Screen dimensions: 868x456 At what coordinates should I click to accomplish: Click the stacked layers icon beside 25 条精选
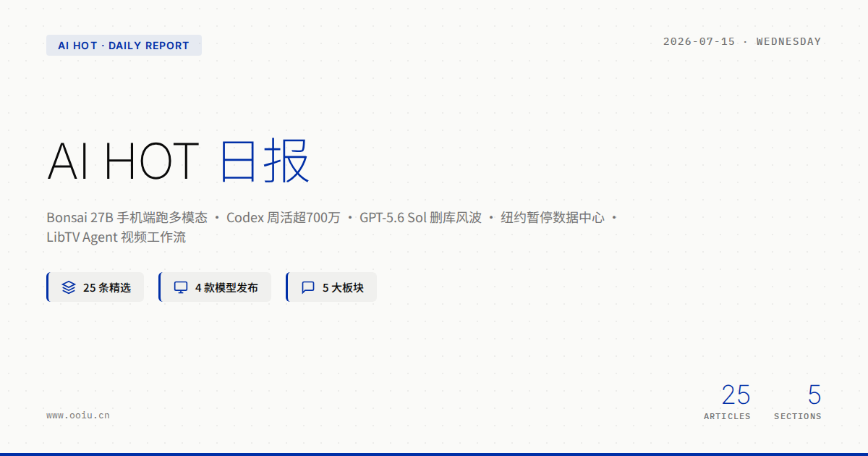[x=69, y=287]
